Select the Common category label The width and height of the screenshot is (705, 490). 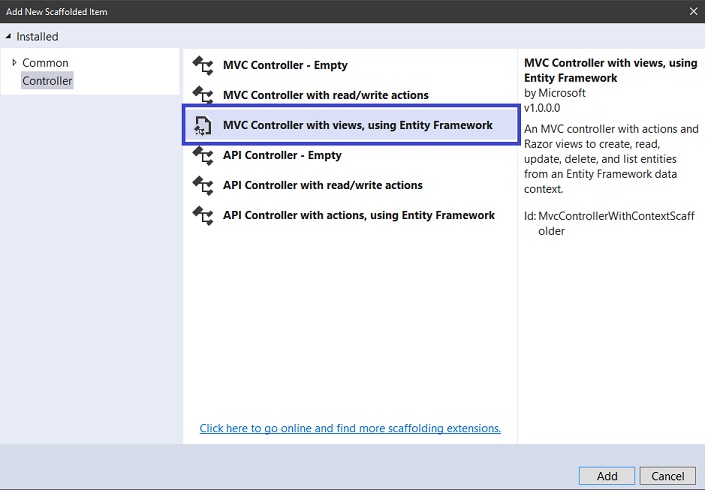[x=45, y=62]
